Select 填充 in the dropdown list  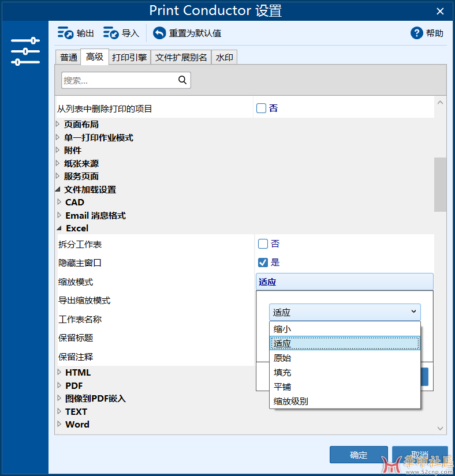coord(345,372)
